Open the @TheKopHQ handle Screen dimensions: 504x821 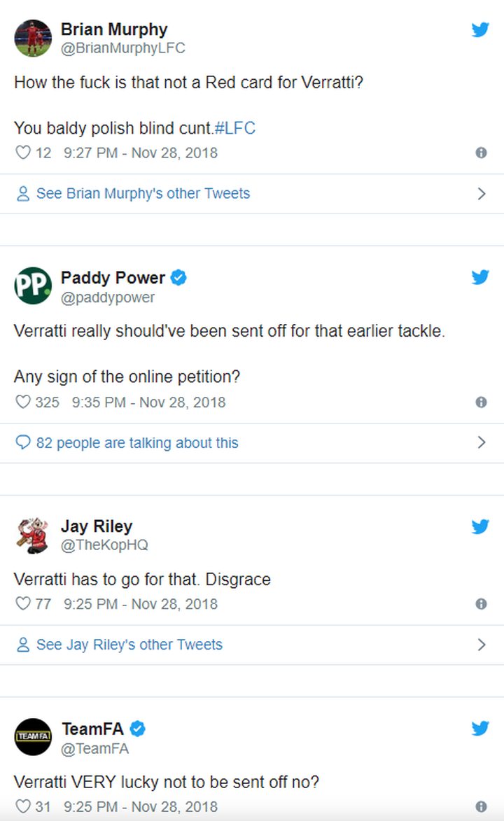(x=104, y=545)
